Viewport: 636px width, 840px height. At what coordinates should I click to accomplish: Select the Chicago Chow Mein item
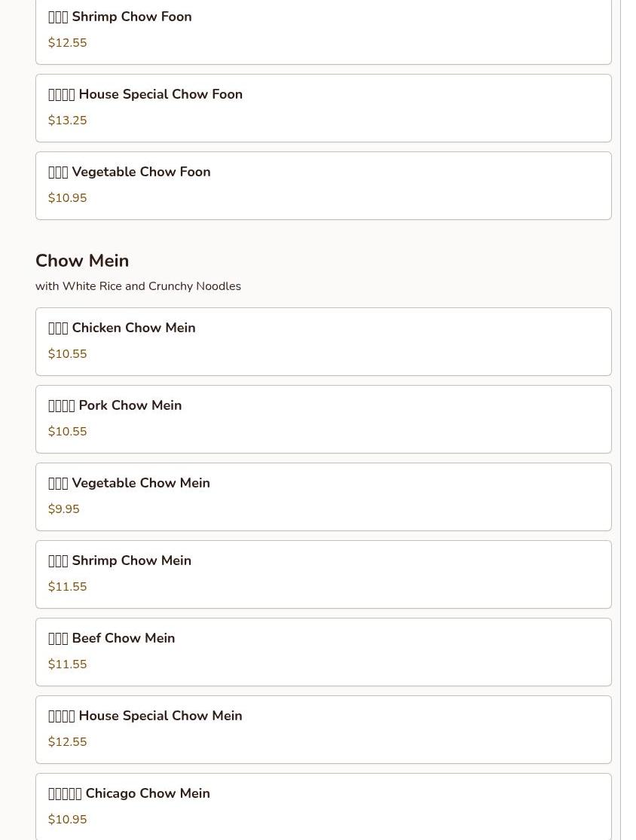click(323, 807)
